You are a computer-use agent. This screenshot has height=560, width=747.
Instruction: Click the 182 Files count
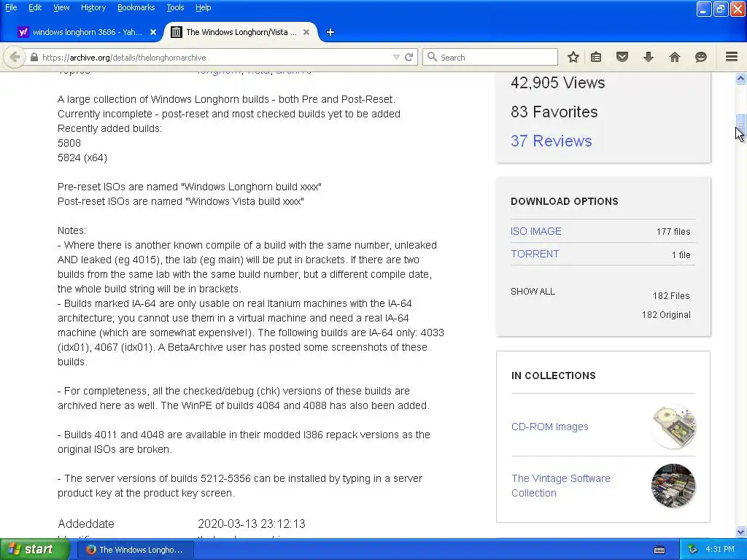pos(671,296)
